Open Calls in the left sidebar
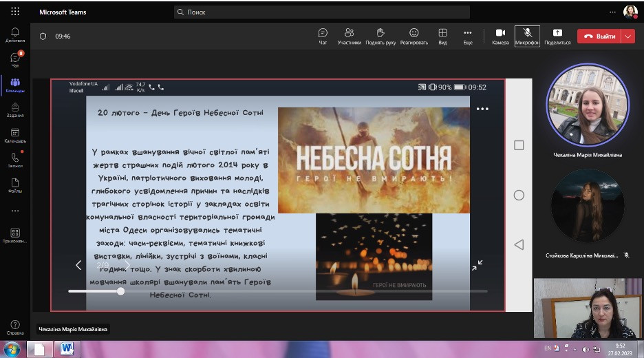644x358 pixels. click(15, 160)
